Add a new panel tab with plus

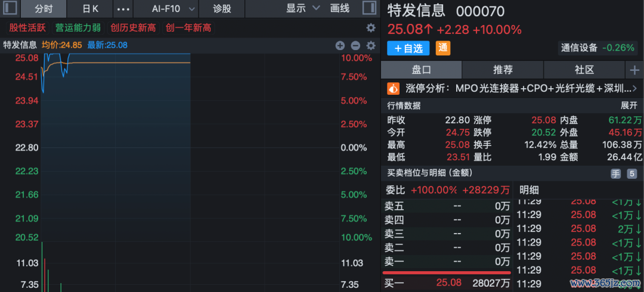(x=634, y=70)
